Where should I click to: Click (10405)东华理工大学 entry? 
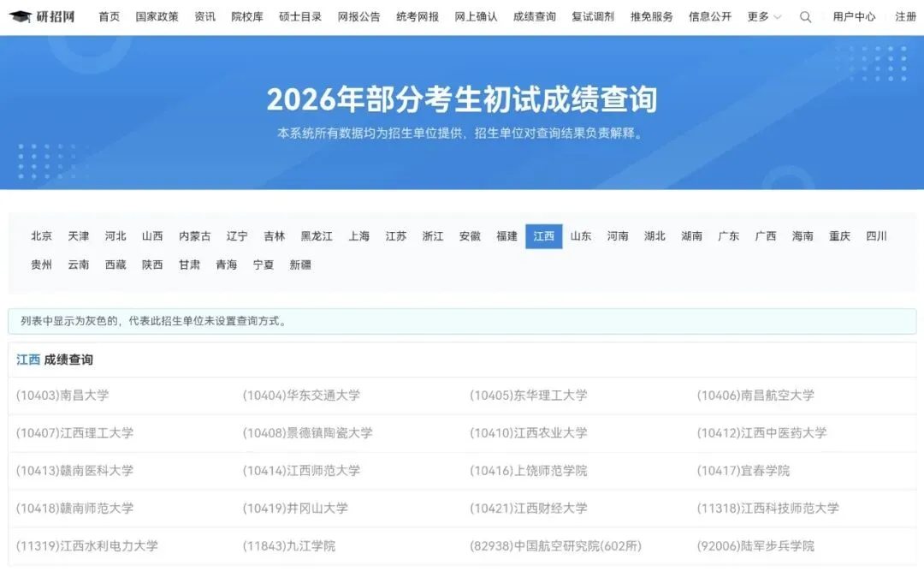click(529, 396)
